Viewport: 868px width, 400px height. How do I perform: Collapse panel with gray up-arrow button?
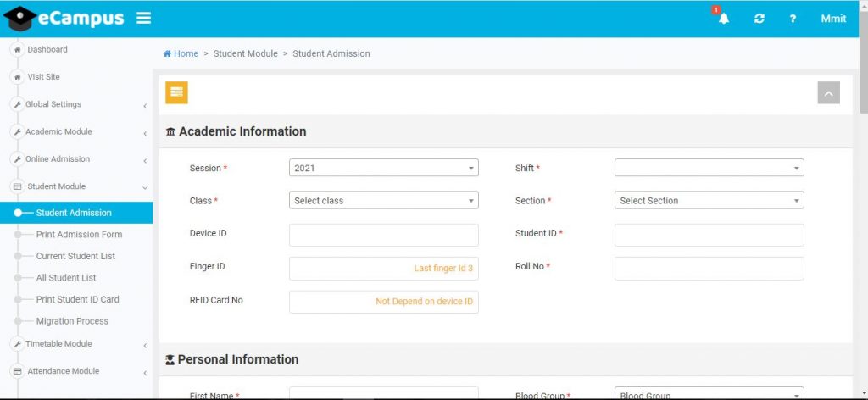tap(828, 93)
